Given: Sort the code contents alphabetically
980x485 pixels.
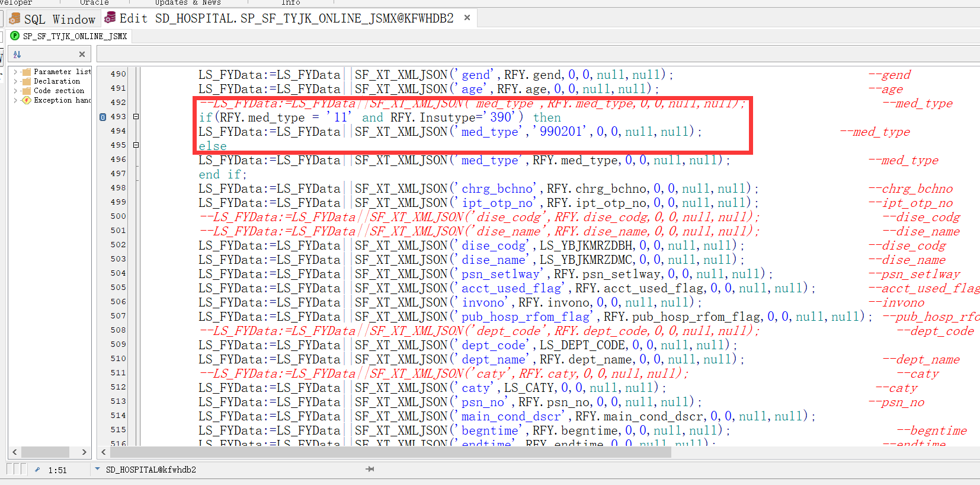Looking at the screenshot, I should click(17, 55).
